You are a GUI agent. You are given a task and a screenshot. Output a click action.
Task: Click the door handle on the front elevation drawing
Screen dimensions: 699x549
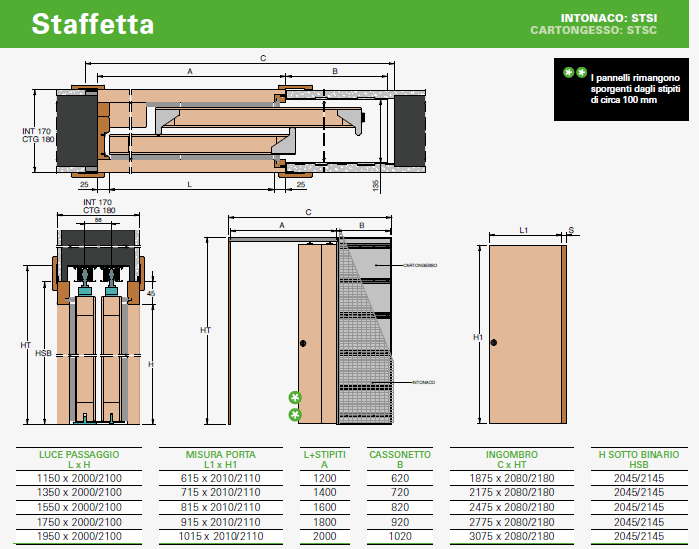[x=302, y=344]
